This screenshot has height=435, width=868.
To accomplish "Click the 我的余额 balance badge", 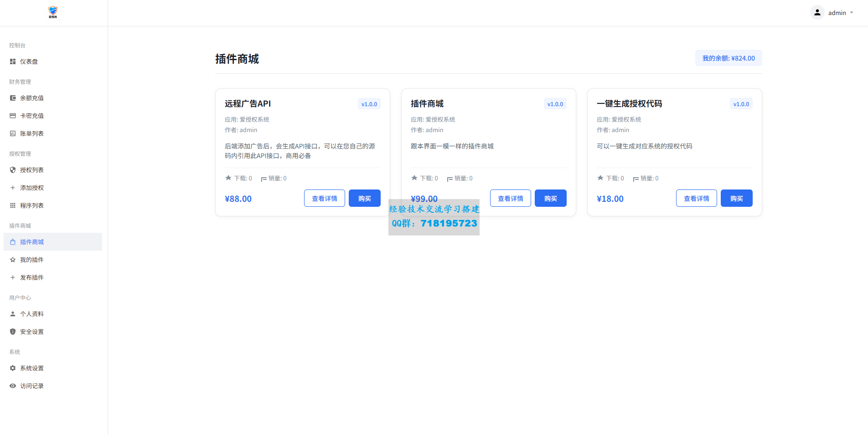I will pos(728,58).
